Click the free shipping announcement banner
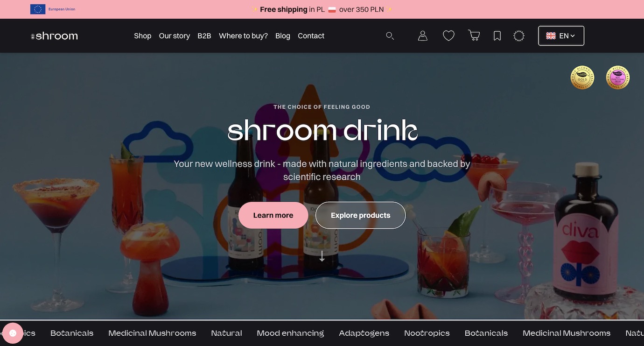Viewport: 644px width, 346px height. pos(322,9)
